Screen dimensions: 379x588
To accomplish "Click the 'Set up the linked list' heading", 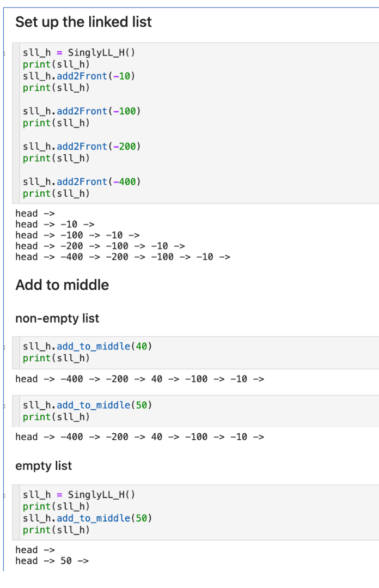I will click(x=83, y=22).
